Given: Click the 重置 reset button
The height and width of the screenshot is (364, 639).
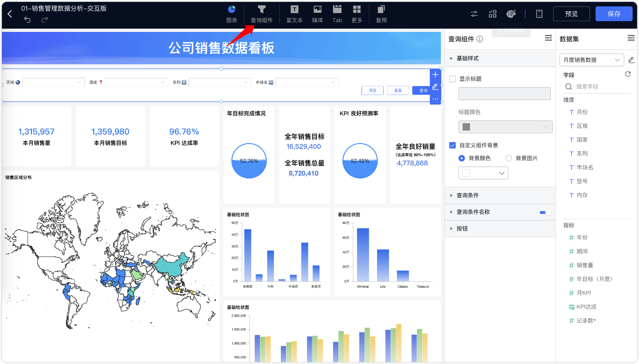Looking at the screenshot, I should point(398,91).
